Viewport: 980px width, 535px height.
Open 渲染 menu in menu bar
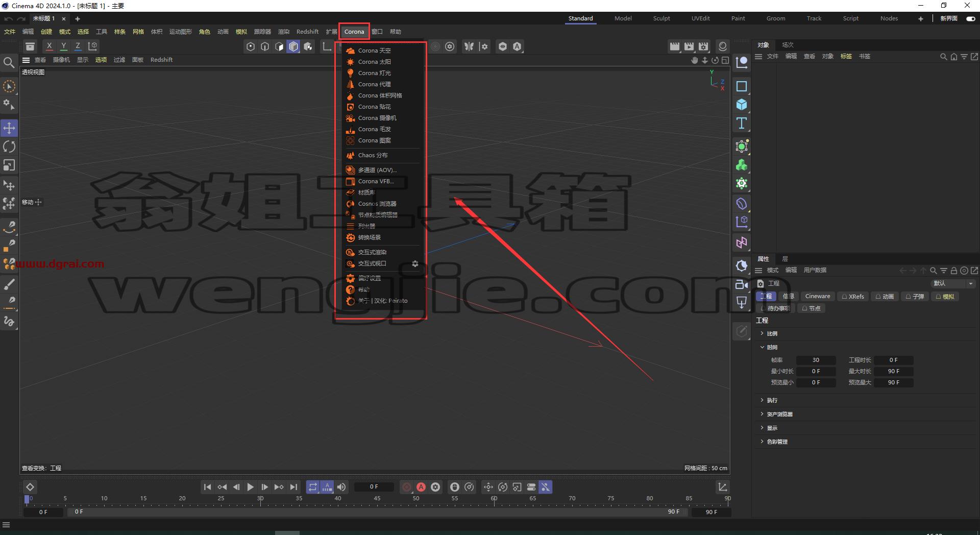[283, 32]
